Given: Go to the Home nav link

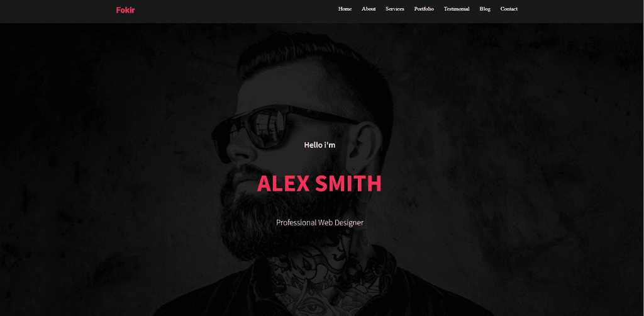Looking at the screenshot, I should tap(345, 9).
